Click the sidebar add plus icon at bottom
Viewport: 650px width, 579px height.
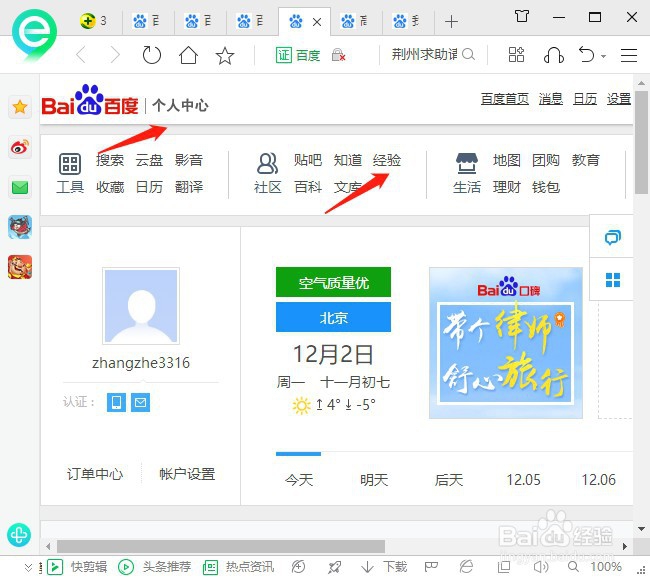[19, 535]
